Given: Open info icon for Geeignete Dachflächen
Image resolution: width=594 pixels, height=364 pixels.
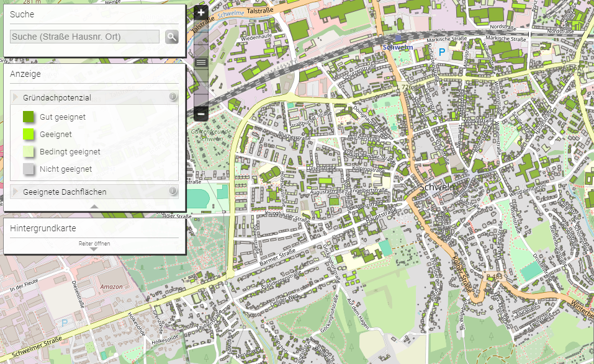Looking at the screenshot, I should (x=173, y=192).
